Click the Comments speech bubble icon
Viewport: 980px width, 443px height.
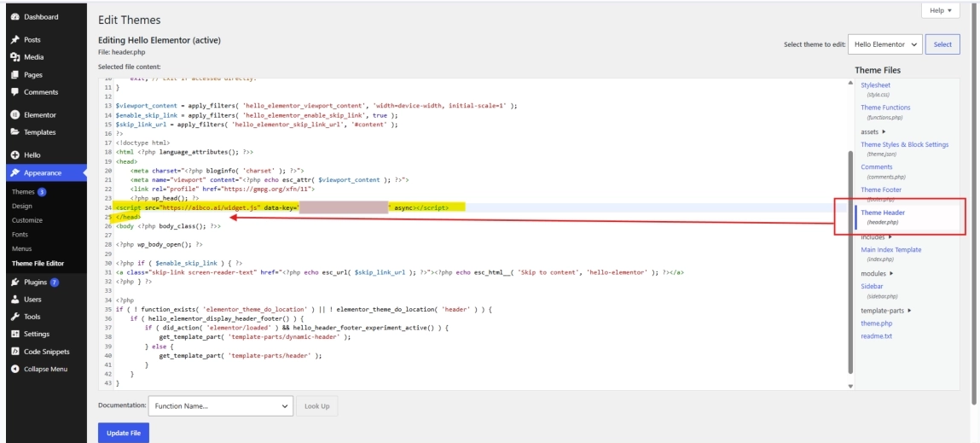point(15,92)
